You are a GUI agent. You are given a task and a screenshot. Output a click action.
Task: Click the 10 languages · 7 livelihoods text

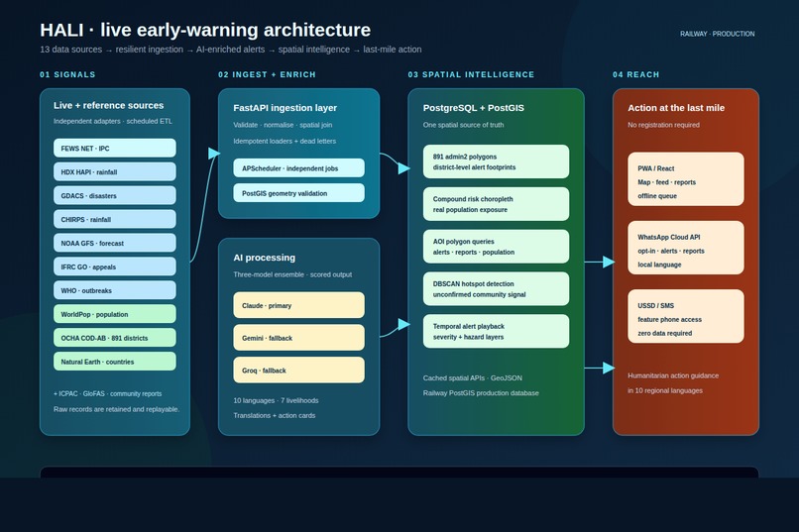point(276,400)
